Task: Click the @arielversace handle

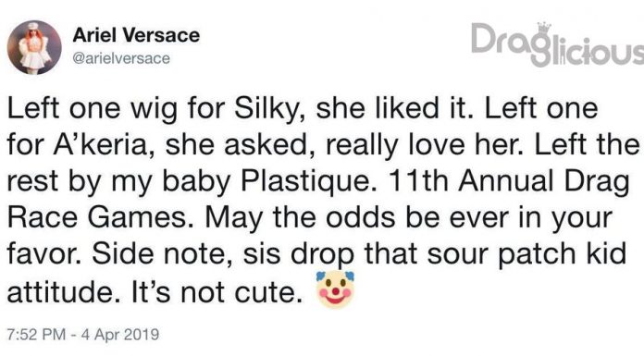Action: click(x=121, y=58)
